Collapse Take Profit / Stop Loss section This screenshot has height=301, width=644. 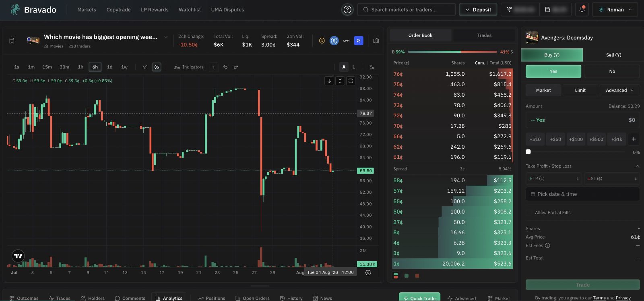coord(638,166)
